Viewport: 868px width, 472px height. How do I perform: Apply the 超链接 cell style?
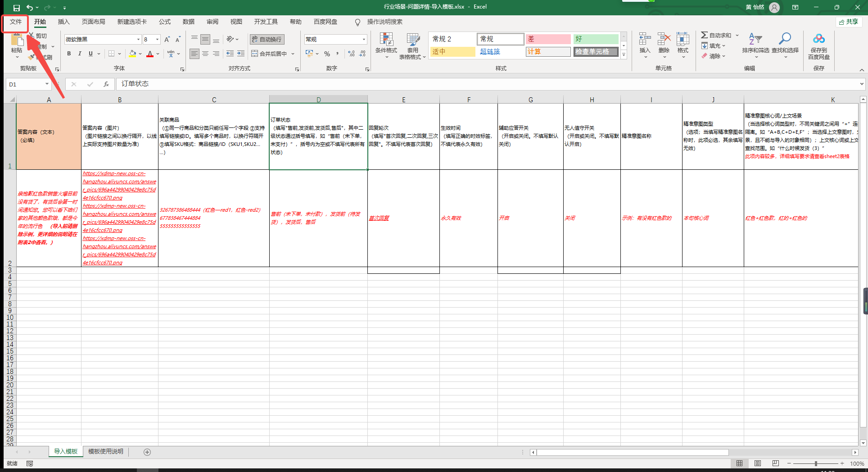tap(501, 52)
